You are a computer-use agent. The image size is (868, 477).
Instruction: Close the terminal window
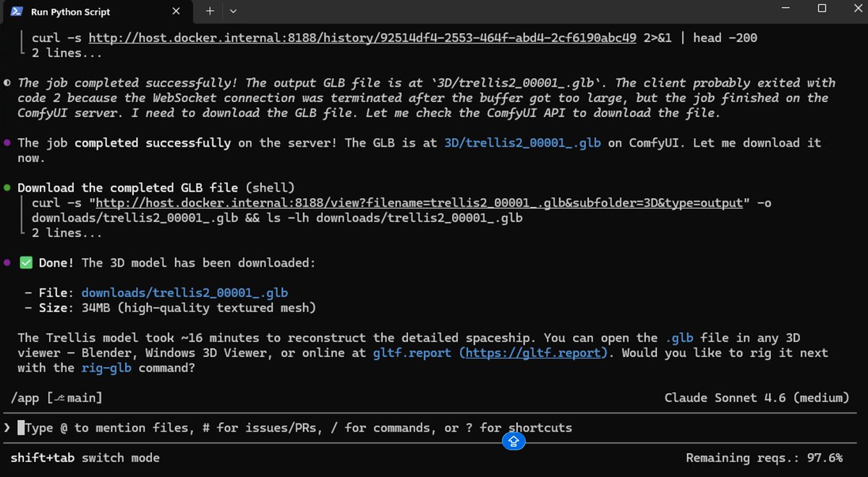854,9
